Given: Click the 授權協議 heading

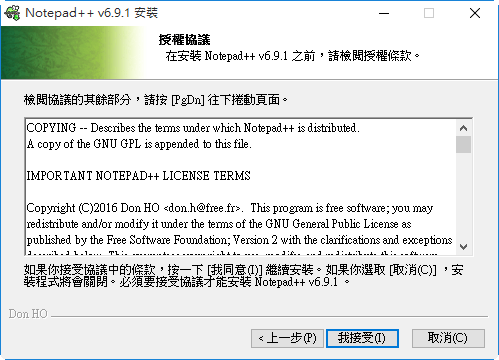Looking at the screenshot, I should coord(184,40).
